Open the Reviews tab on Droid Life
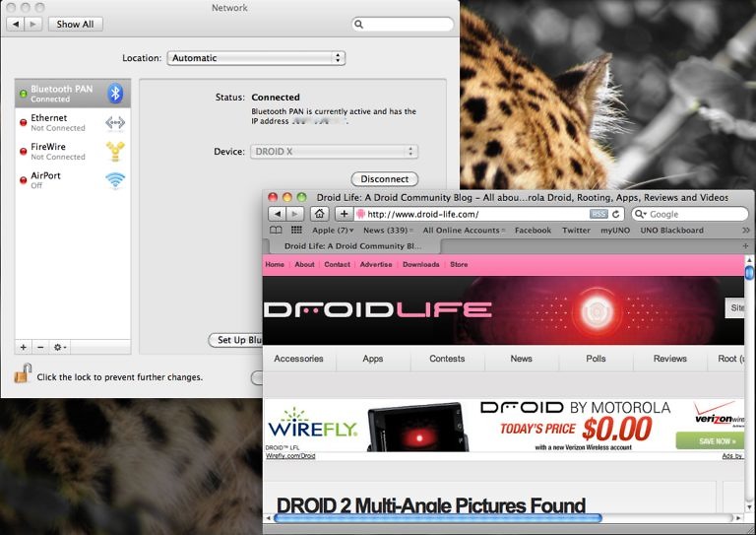Screen dimensions: 756x535 (x=669, y=359)
